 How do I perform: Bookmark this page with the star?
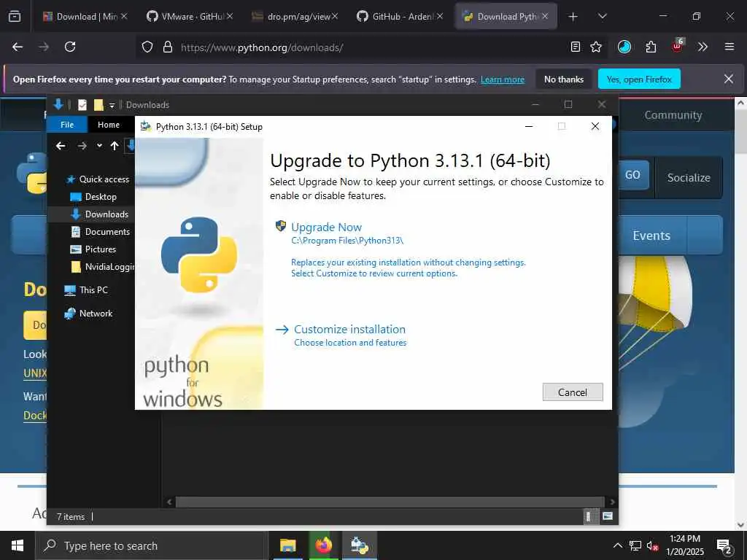[596, 47]
